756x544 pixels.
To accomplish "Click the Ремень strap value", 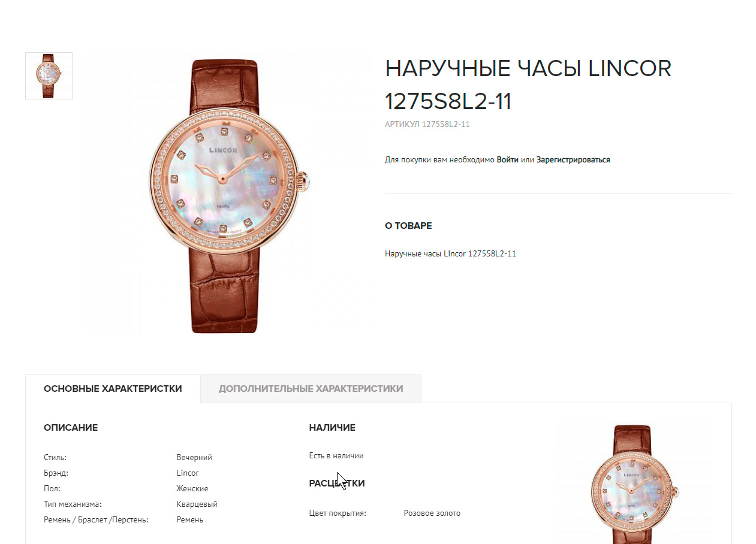I will [x=189, y=519].
